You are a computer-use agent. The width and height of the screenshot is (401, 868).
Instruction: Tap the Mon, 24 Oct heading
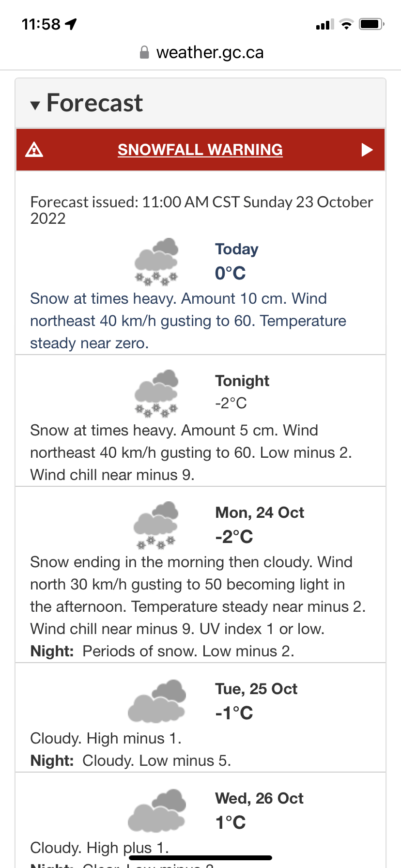pyautogui.click(x=260, y=512)
